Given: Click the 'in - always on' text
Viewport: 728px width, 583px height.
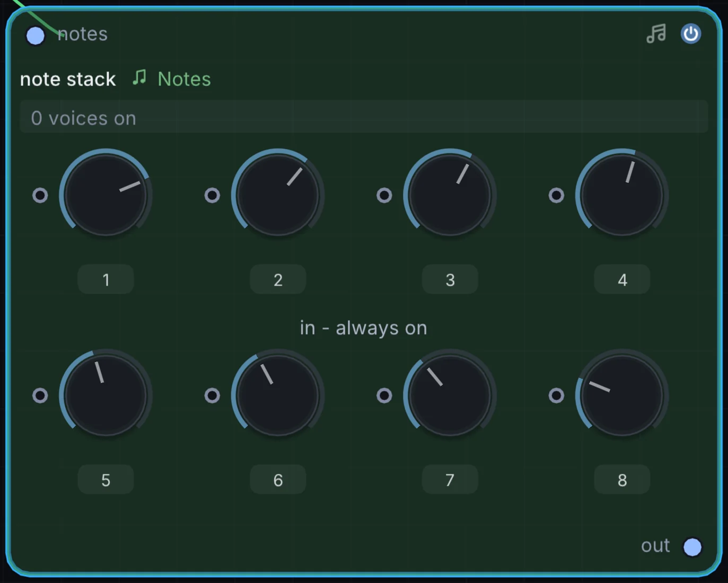Looking at the screenshot, I should click(x=364, y=328).
